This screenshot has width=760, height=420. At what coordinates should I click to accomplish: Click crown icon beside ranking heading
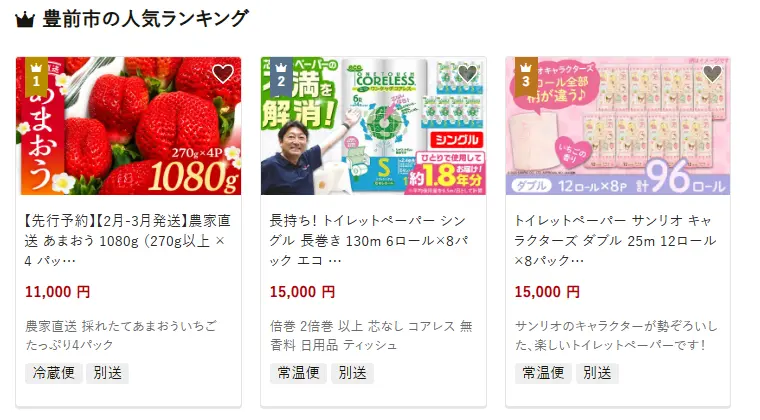coord(25,20)
